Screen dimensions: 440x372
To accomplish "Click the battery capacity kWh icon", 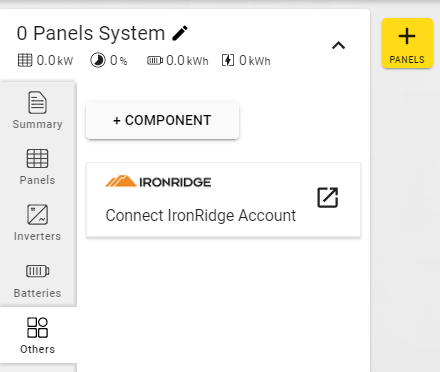I will pyautogui.click(x=155, y=60).
